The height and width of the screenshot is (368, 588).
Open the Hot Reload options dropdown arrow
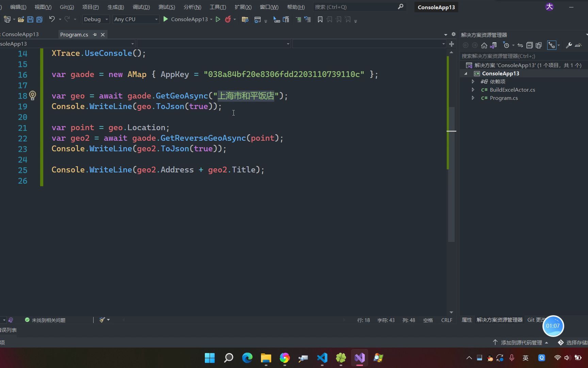pos(235,19)
